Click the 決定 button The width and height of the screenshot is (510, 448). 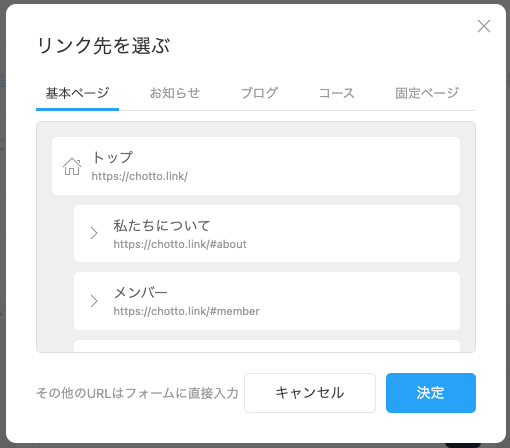431,393
